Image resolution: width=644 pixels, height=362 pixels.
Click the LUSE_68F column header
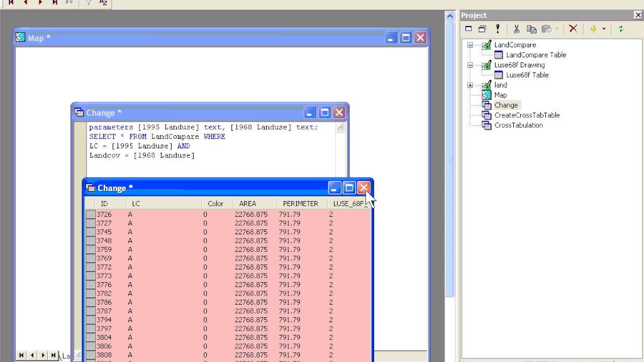pyautogui.click(x=349, y=204)
